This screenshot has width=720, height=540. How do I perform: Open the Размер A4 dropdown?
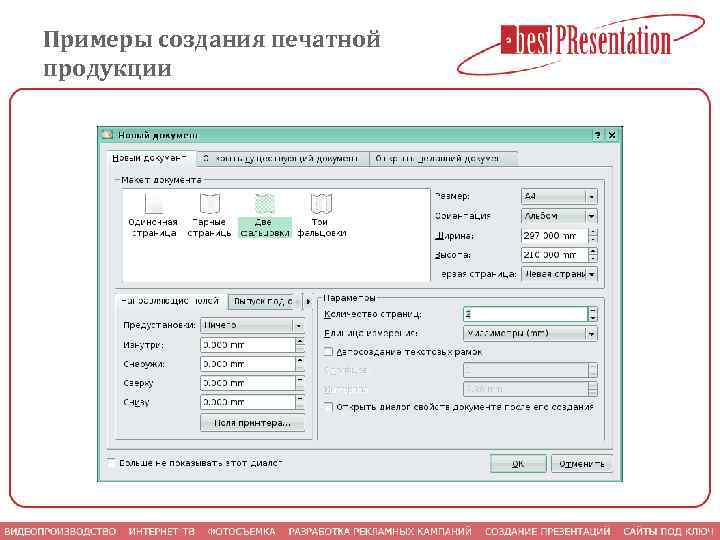pyautogui.click(x=559, y=197)
